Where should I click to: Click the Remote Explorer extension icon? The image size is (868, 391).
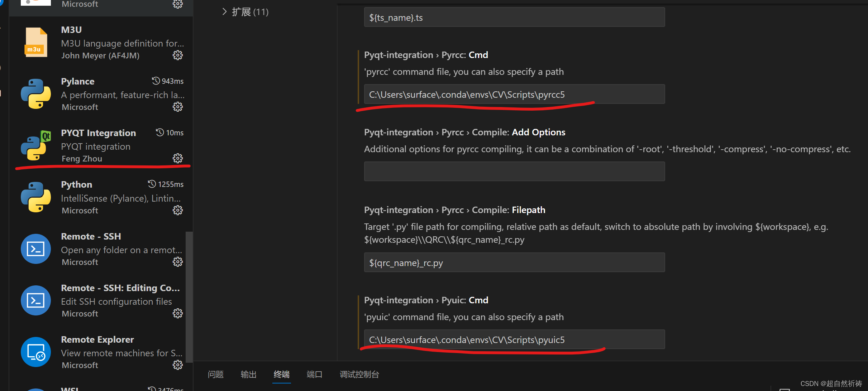[35, 352]
